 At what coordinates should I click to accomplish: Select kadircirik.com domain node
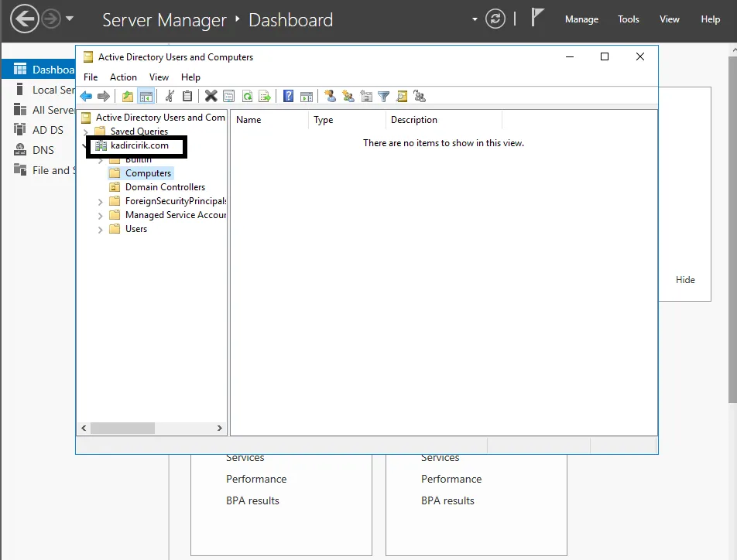coord(139,145)
